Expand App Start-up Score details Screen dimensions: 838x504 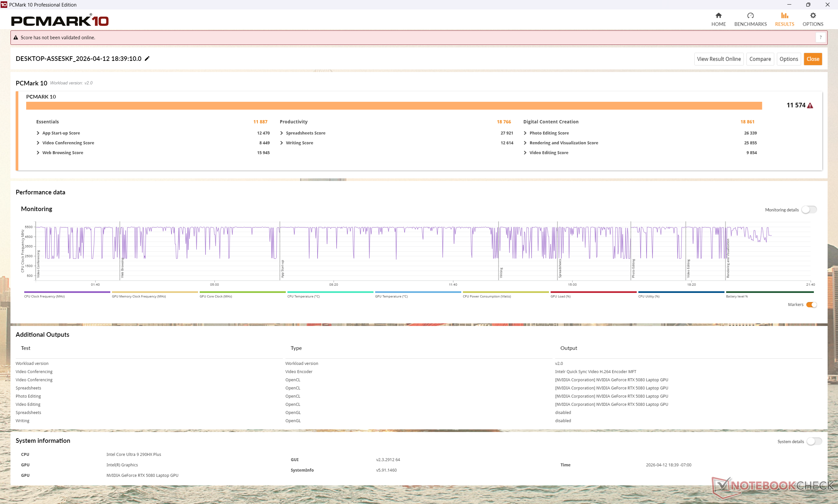pos(38,133)
